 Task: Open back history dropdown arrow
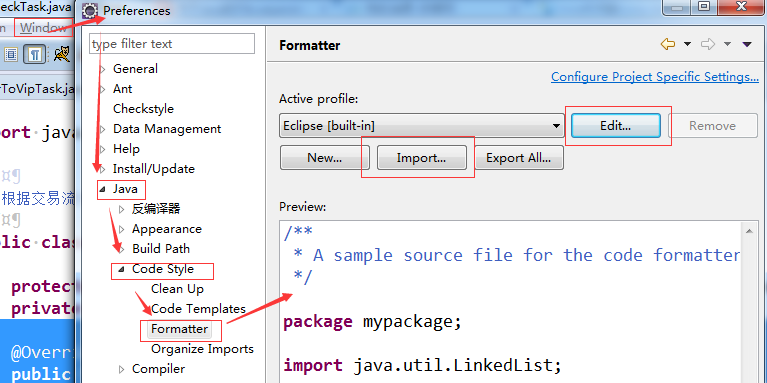click(x=687, y=45)
